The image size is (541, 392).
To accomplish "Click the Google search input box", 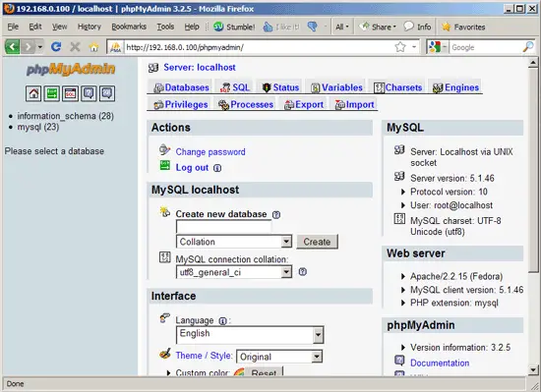I will click(x=486, y=47).
